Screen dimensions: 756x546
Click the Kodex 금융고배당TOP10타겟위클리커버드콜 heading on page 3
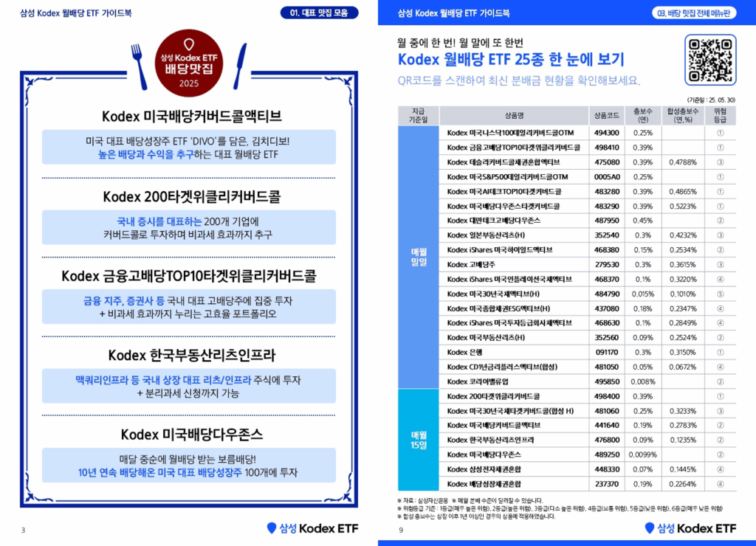coord(189,276)
